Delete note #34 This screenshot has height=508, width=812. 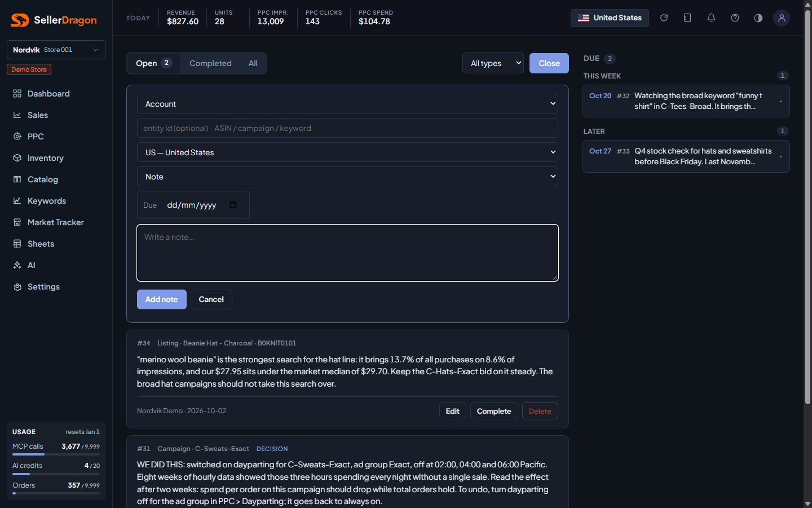(x=540, y=411)
